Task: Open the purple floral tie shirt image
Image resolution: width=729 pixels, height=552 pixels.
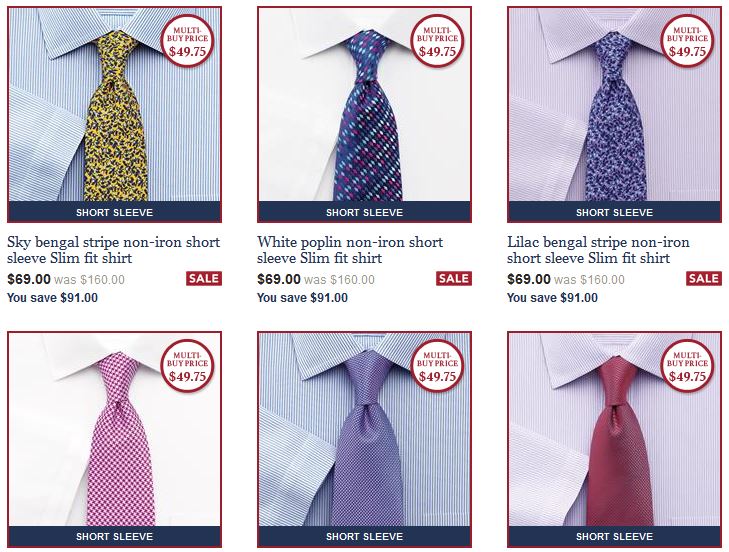Action: tap(614, 114)
